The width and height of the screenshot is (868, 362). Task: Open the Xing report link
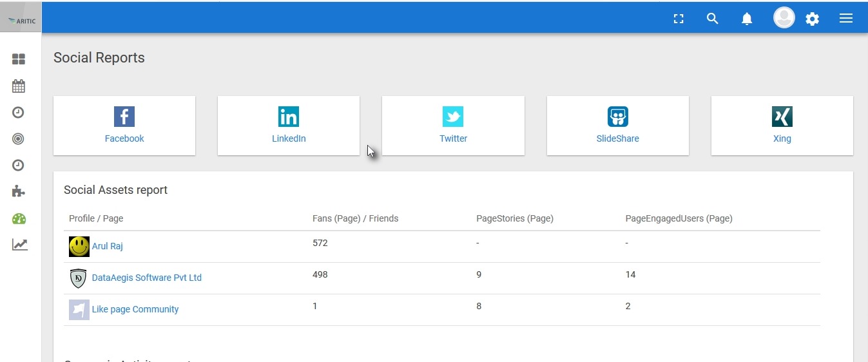[782, 138]
